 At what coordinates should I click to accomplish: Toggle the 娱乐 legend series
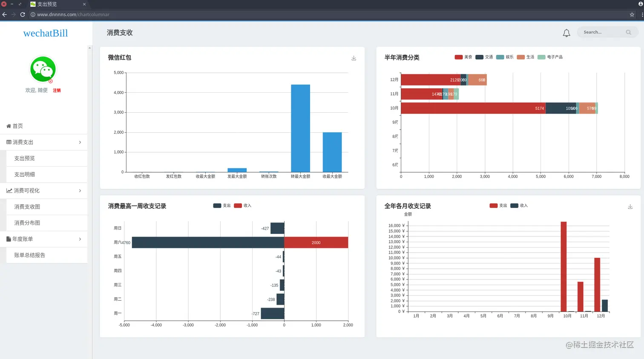pos(505,57)
